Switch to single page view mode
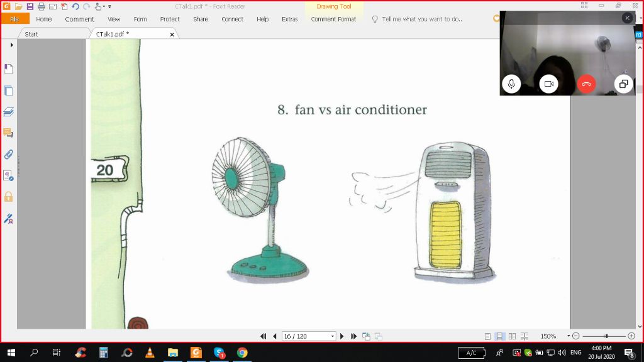Screen dimensions: 644x362 point(487,336)
